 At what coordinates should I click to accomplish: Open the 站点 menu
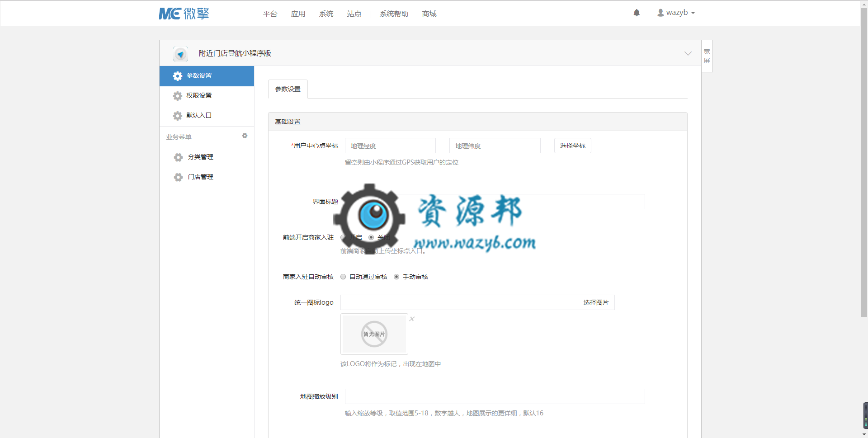(354, 14)
